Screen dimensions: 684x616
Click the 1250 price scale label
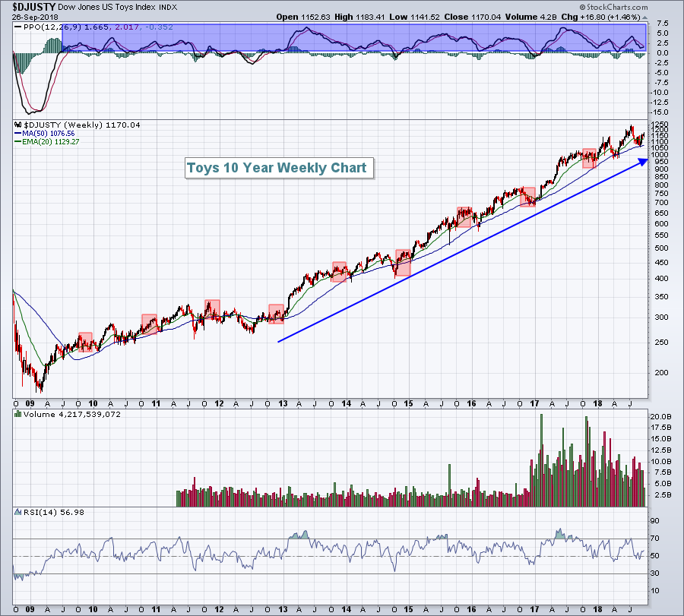point(659,125)
